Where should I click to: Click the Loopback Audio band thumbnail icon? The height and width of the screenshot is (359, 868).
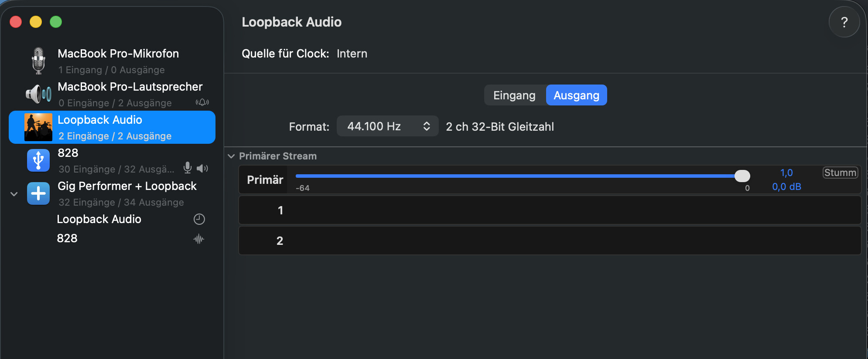tap(38, 127)
